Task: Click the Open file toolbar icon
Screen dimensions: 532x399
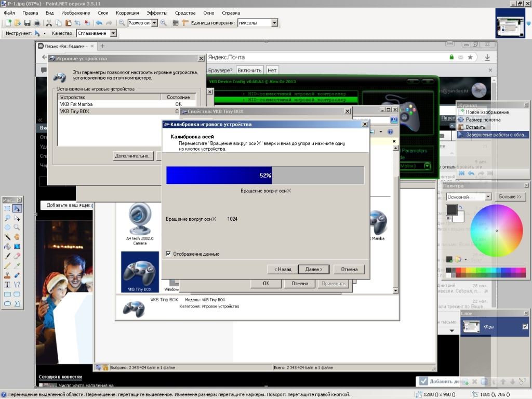Action: pos(18,23)
